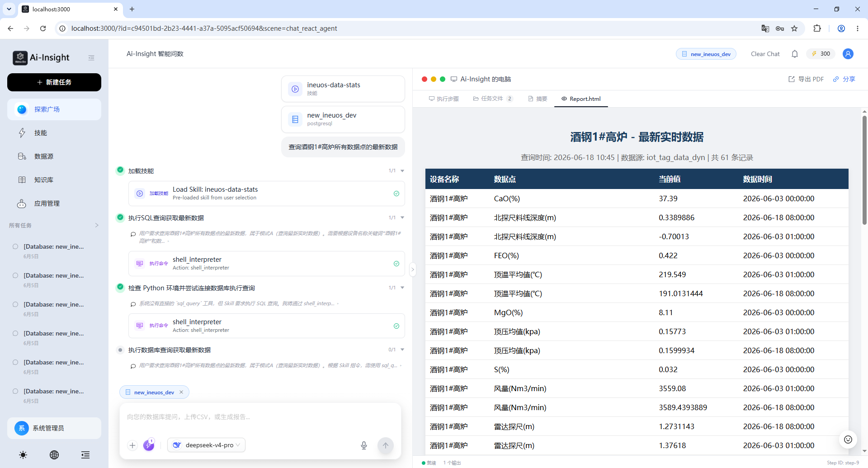This screenshot has height=468, width=868.
Task: Collapse the 执行SQL查询获取最新数据 step
Action: pyautogui.click(x=402, y=218)
